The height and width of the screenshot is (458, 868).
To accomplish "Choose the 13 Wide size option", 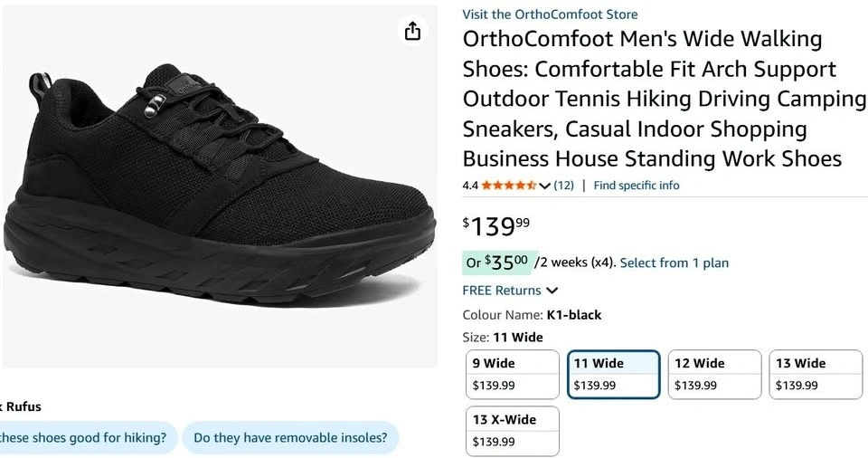I will point(816,374).
